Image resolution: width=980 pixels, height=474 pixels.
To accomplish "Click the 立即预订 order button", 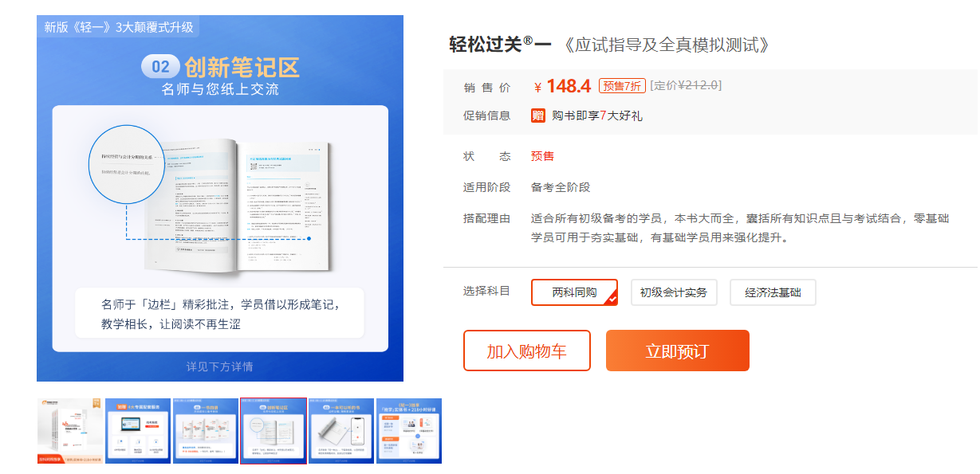I will point(677,350).
